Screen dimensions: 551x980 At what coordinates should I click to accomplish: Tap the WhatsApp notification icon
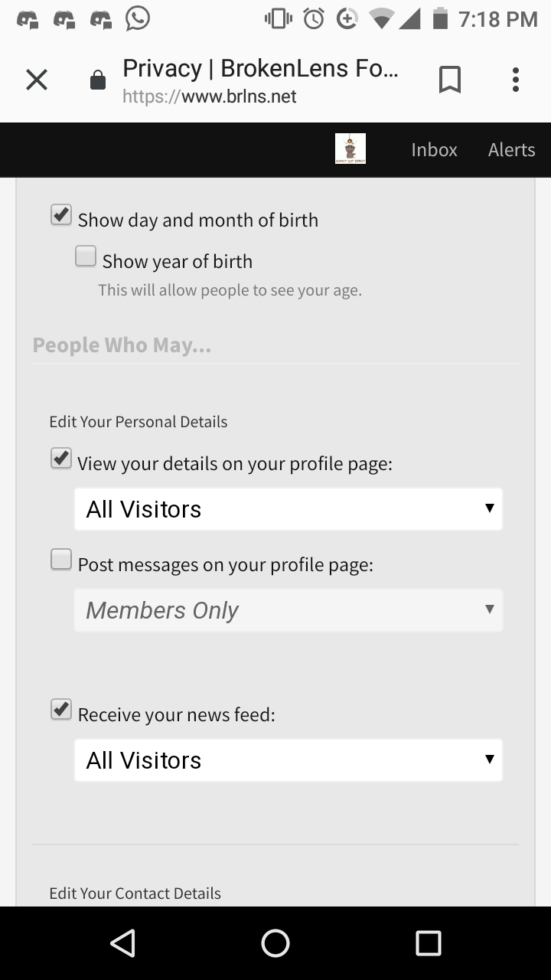[x=138, y=18]
